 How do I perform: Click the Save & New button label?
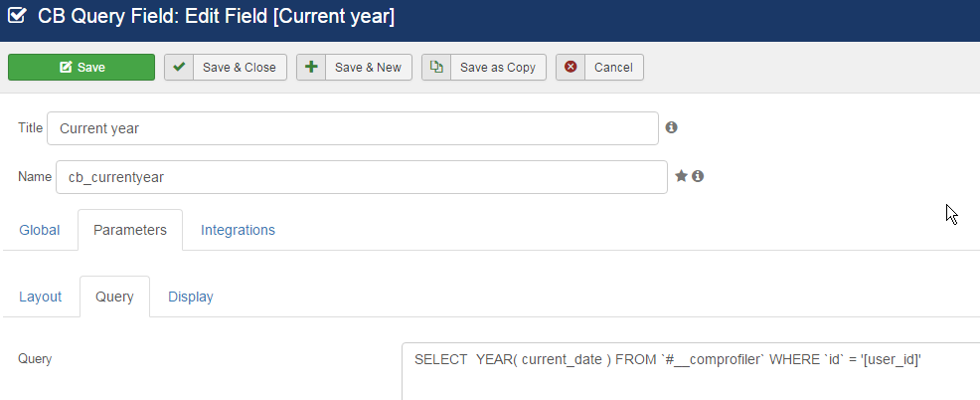pyautogui.click(x=368, y=67)
